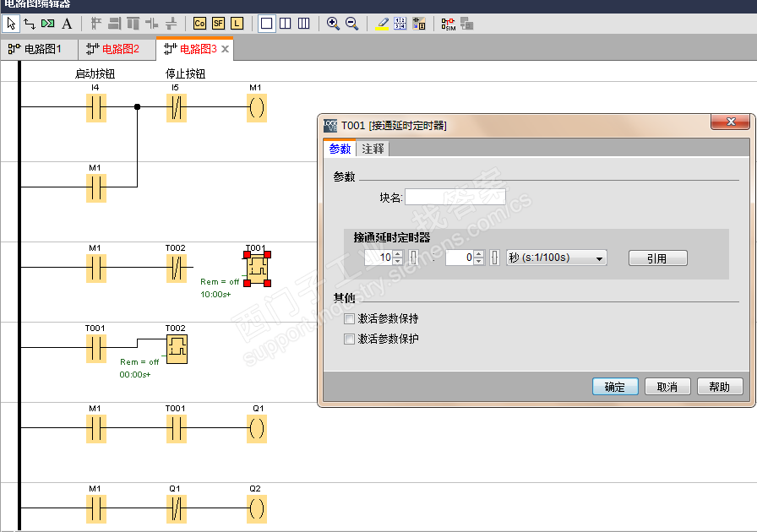Viewport: 757px width, 532px height.
Task: Click the 启动按钮 label text
Action: 95,73
